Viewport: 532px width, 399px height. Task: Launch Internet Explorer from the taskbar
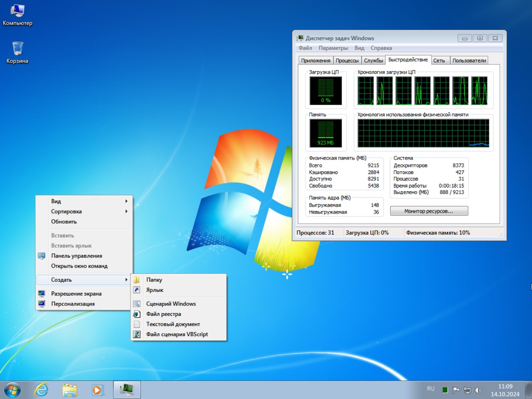(x=41, y=390)
